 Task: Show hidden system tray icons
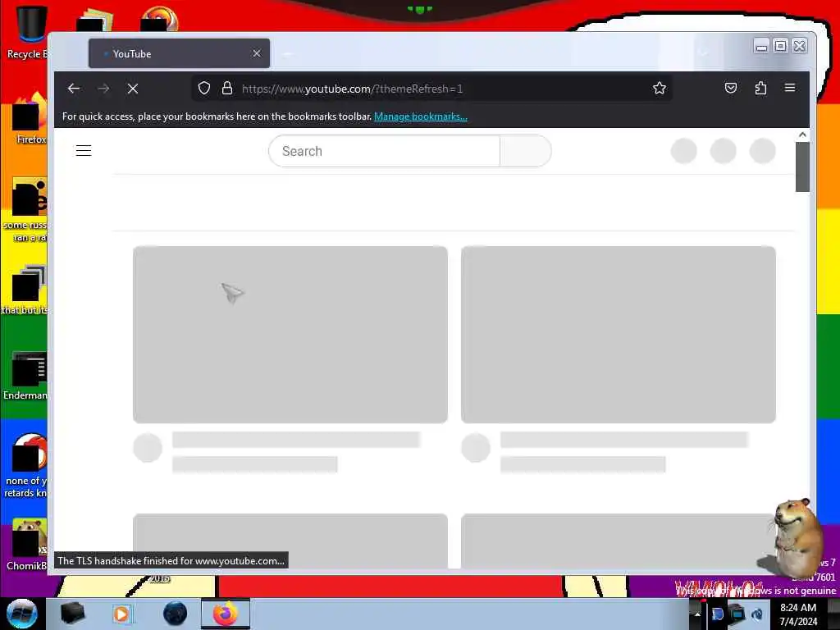click(x=697, y=614)
